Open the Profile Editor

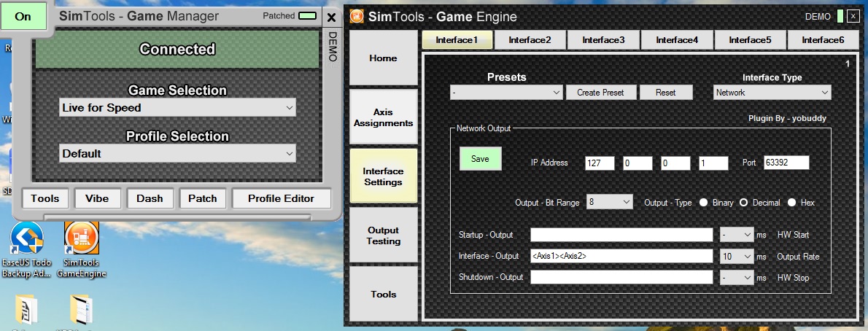click(x=282, y=199)
